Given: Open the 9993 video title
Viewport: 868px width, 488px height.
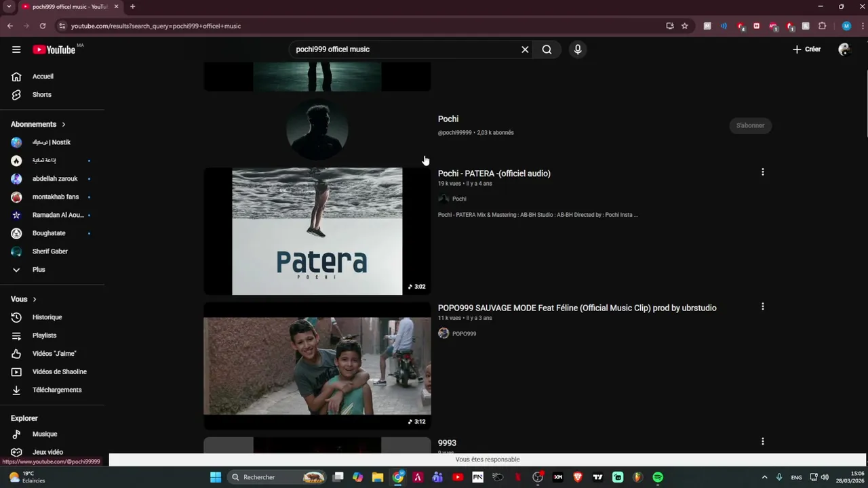Looking at the screenshot, I should 447,443.
